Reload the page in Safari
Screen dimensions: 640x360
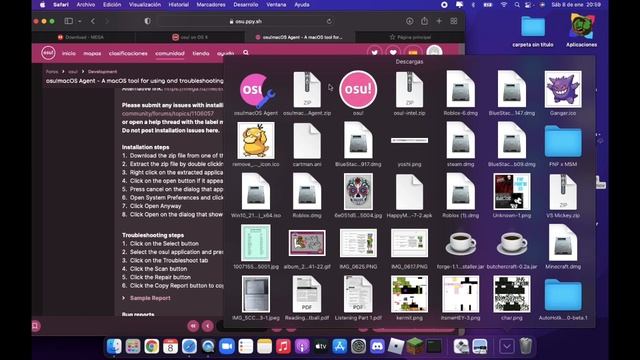point(329,21)
